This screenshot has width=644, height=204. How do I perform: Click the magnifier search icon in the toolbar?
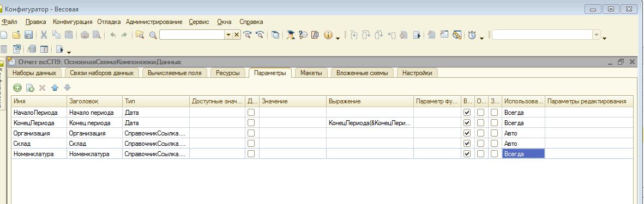click(x=153, y=35)
